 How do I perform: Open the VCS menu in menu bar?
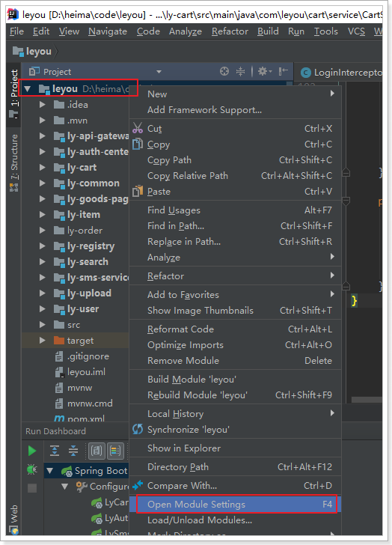click(x=356, y=31)
